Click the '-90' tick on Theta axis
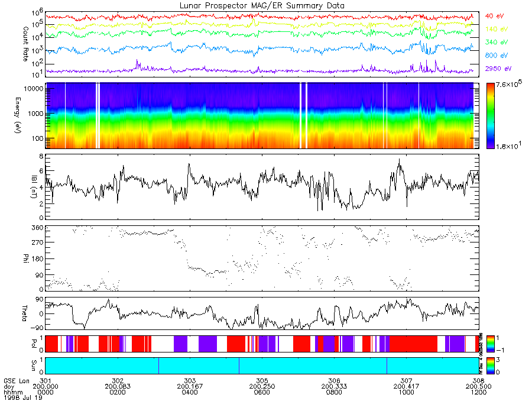 (x=37, y=328)
